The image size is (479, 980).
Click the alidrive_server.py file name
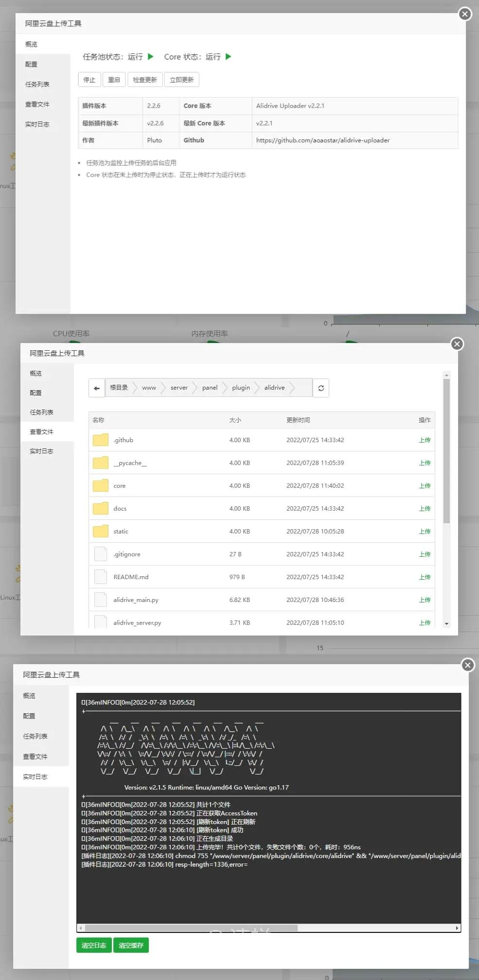coord(137,622)
